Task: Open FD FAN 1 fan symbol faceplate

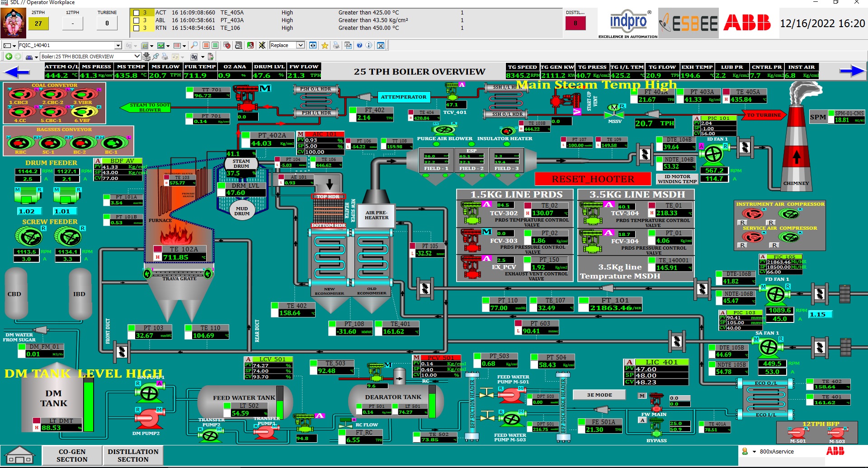Action: tap(776, 294)
